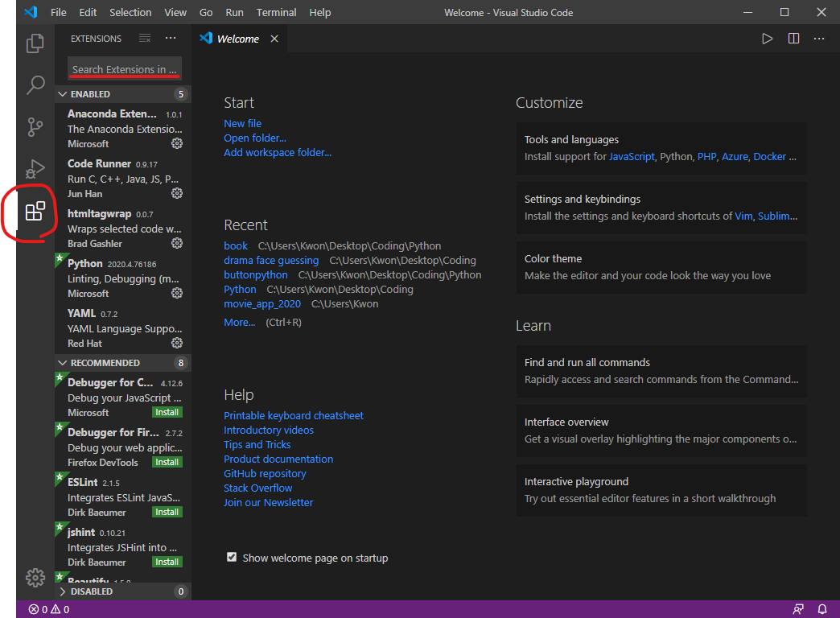Viewport: 840px width, 618px height.
Task: Open manage gear for Code Runner
Action: click(177, 193)
